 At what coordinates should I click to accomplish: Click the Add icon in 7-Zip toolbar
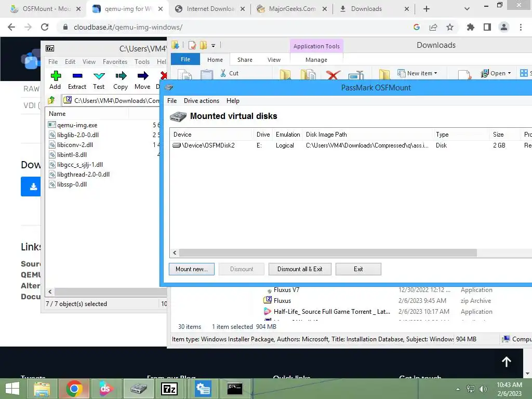tap(55, 76)
